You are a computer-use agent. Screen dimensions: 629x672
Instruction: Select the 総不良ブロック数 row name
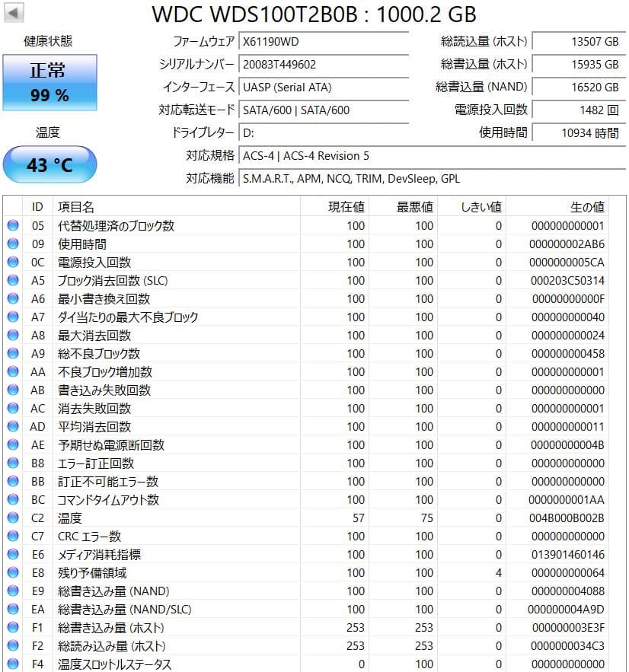(x=99, y=354)
